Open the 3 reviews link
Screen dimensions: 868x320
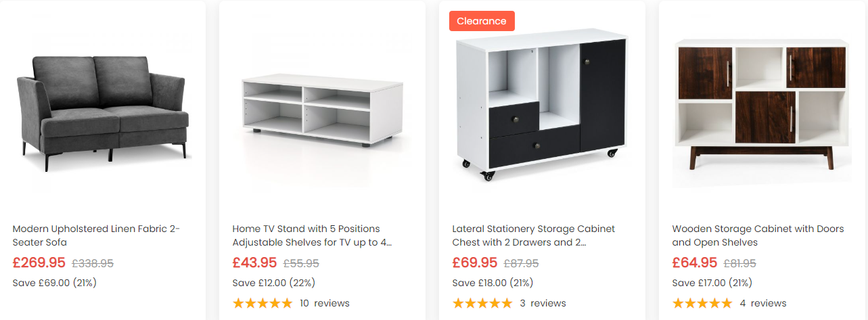pos(543,303)
